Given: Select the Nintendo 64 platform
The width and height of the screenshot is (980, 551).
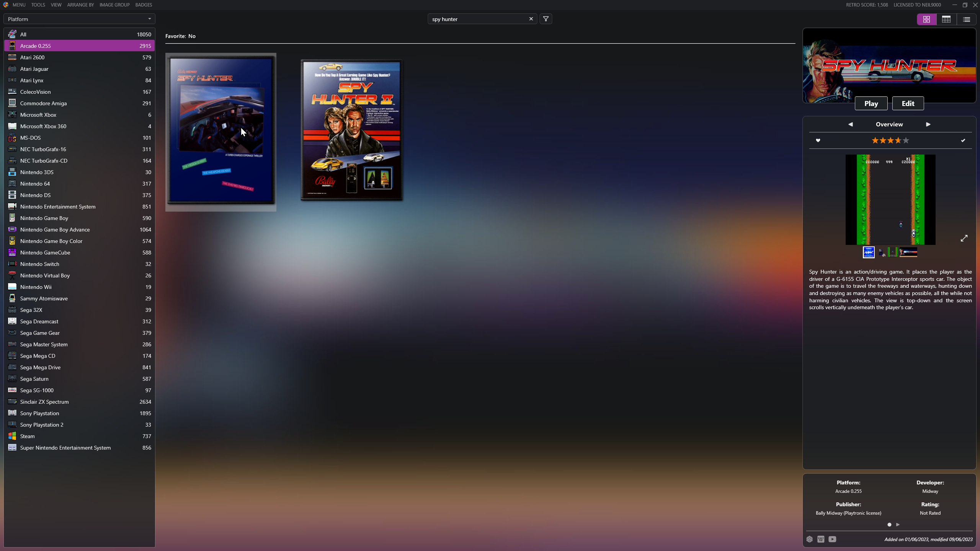Looking at the screenshot, I should (79, 184).
